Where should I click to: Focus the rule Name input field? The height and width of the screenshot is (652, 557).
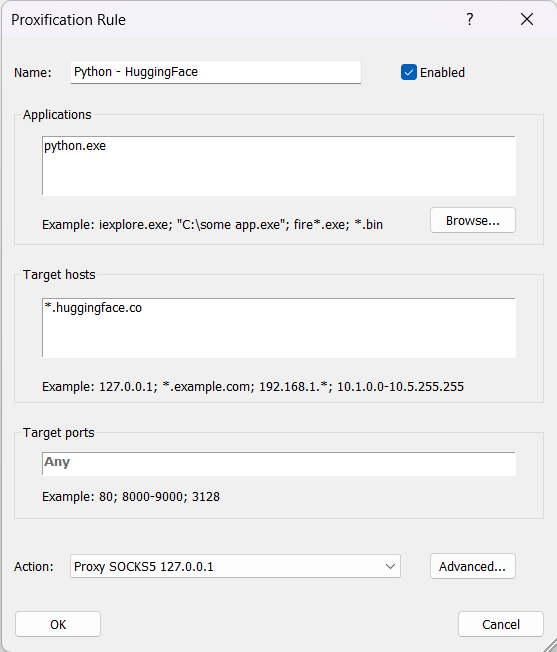[216, 72]
